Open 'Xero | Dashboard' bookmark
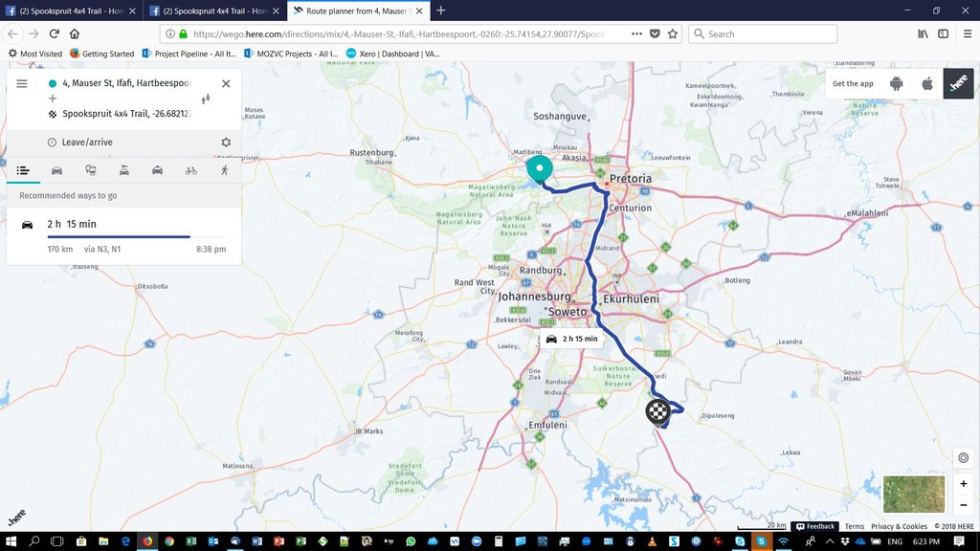The image size is (980, 551). (393, 54)
